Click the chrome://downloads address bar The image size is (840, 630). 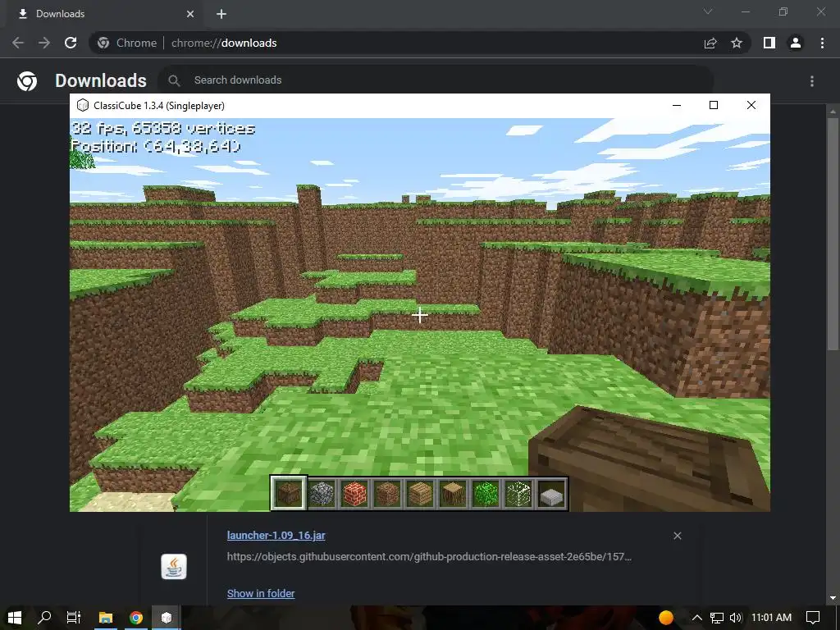[396, 43]
